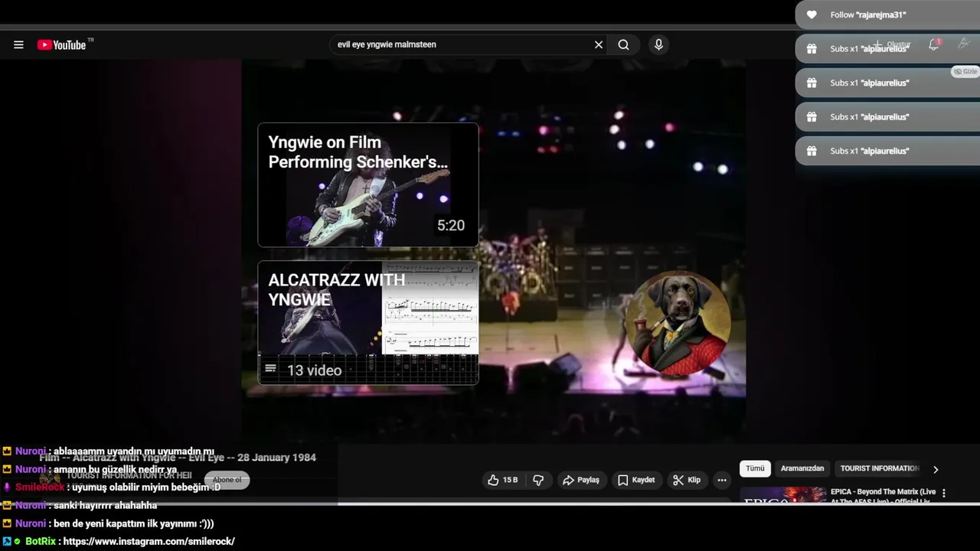The height and width of the screenshot is (551, 980).
Task: Click BotRix username in chat
Action: (x=41, y=541)
